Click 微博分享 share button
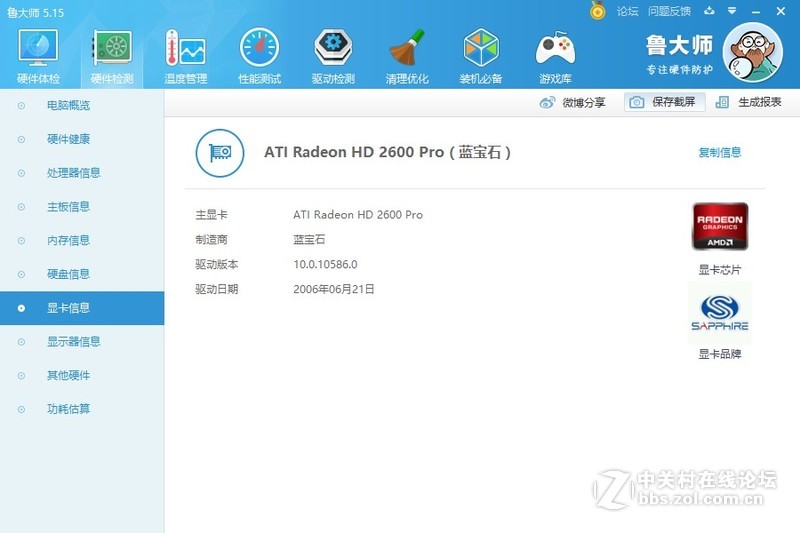Screen dimensions: 800x533 pos(572,103)
